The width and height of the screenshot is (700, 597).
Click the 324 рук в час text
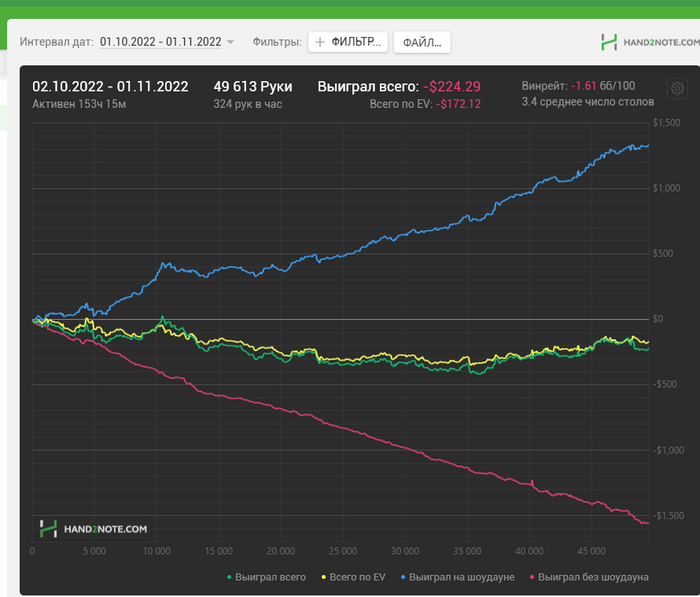point(248,104)
